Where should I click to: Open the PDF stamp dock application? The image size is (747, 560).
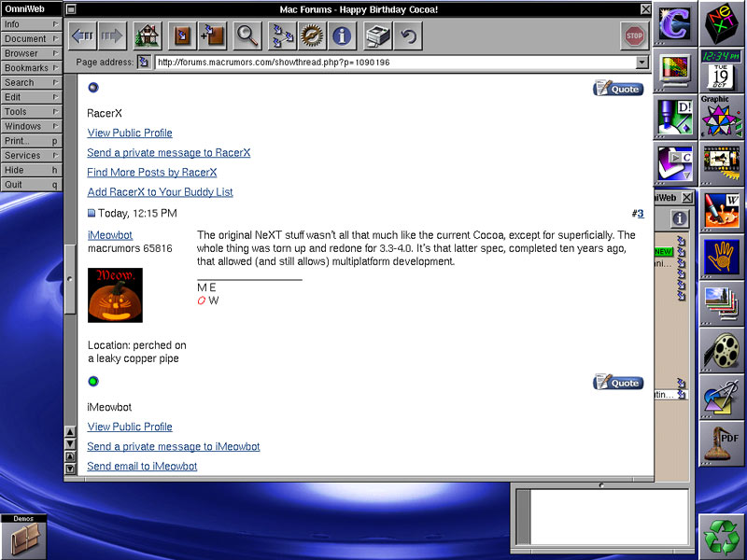722,443
